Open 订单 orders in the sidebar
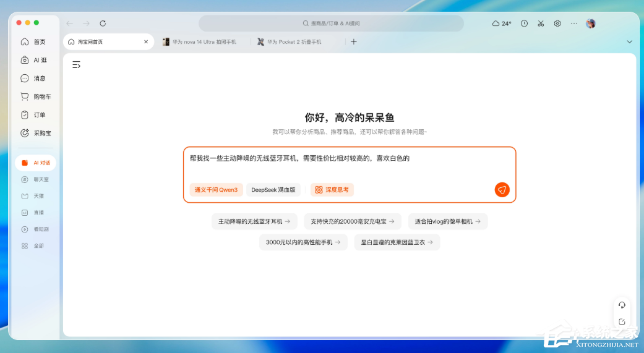This screenshot has height=353, width=644. 33,115
